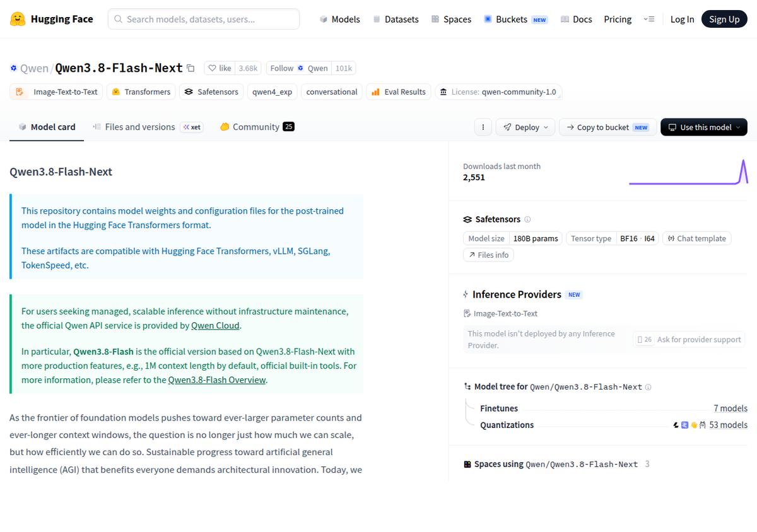Focus the search models input field
The width and height of the screenshot is (757, 532).
coord(204,20)
